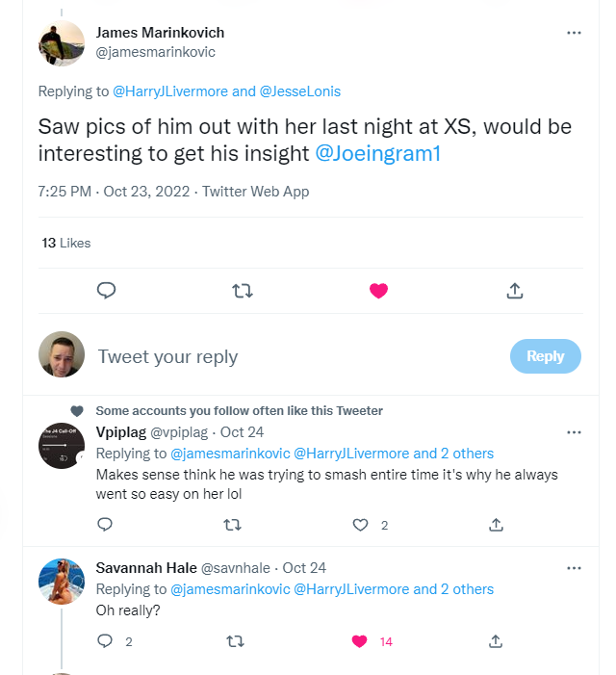Like Vpiplag's reply tweet
The image size is (616, 675).
tap(361, 525)
